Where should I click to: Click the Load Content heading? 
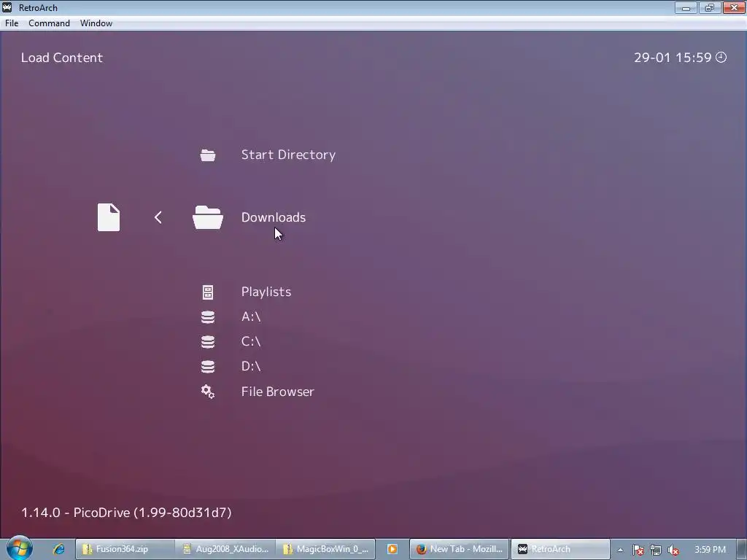pyautogui.click(x=62, y=58)
